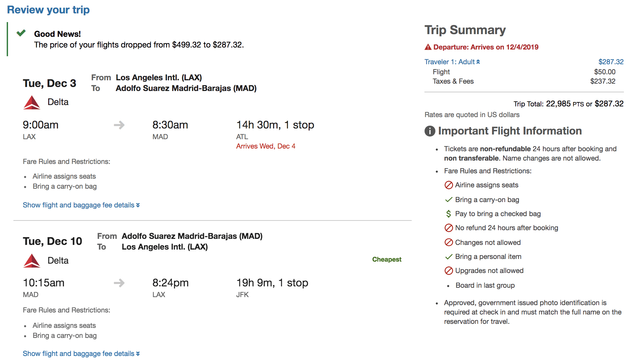
Task: Click the Delta logo on Dec 3 flight
Action: tap(32, 103)
